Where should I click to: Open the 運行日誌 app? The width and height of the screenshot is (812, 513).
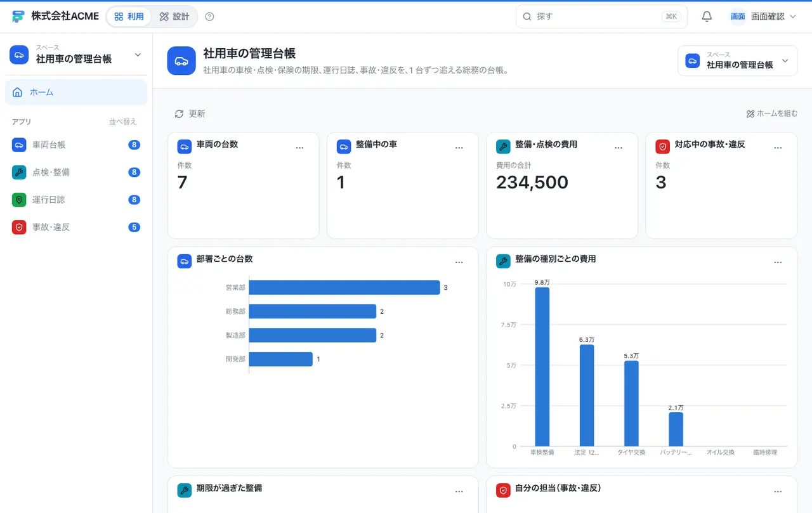pos(76,200)
